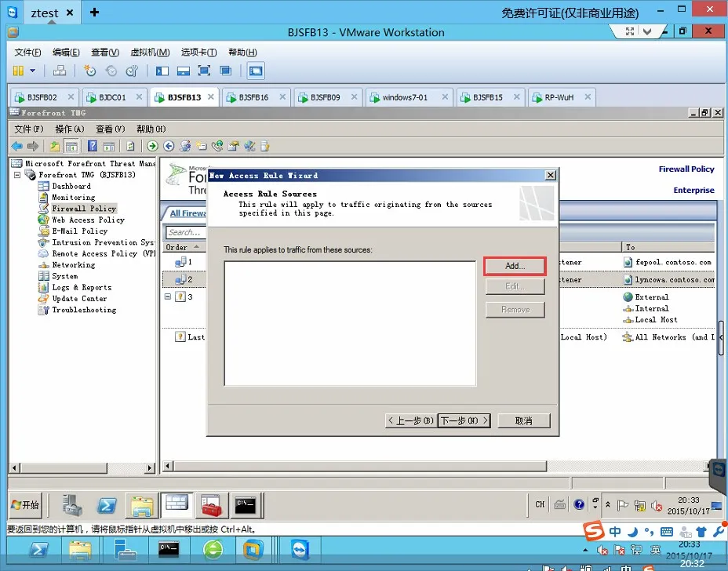
Task: Click the green right-arrow apply icon
Action: pos(152,146)
